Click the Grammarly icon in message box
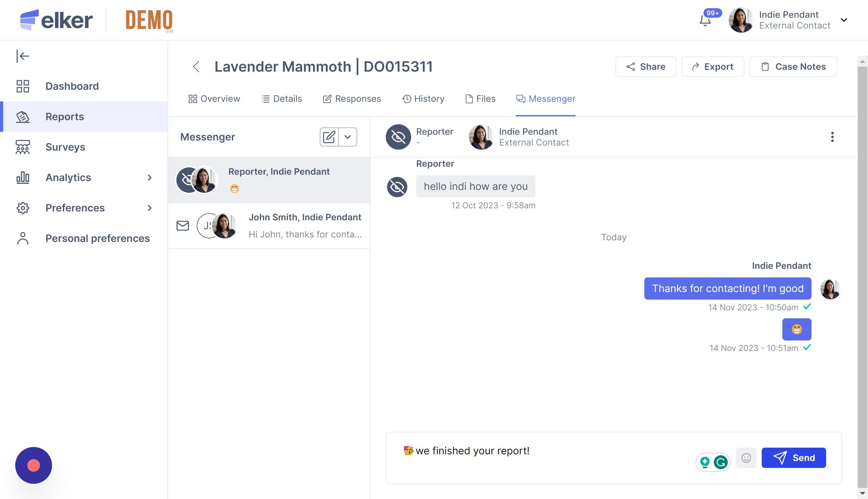This screenshot has height=499, width=868. [x=720, y=462]
